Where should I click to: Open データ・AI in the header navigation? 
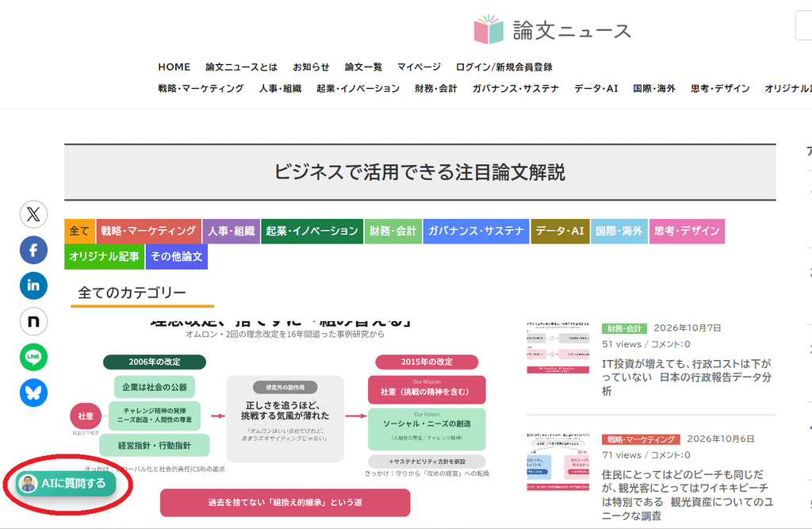[596, 88]
